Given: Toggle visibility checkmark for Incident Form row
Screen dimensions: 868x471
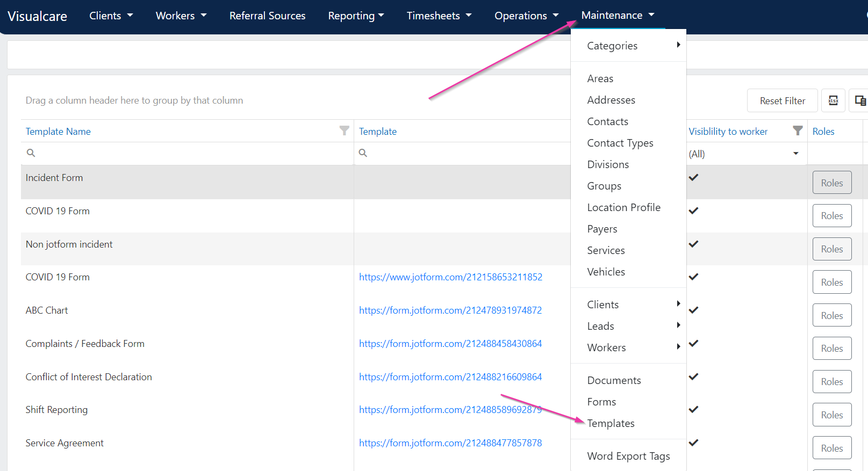Looking at the screenshot, I should coord(694,177).
